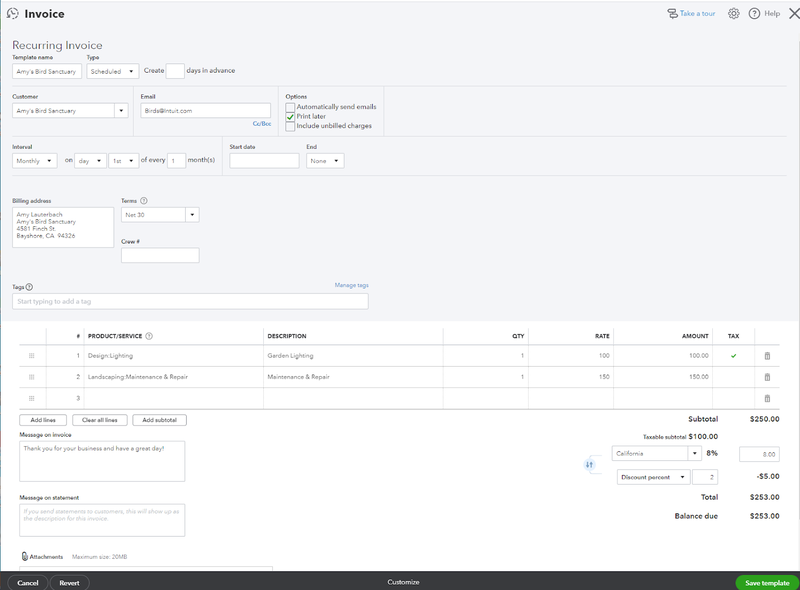Click the Maintenance & Repair description cell
800x590 pixels.
pyautogui.click(x=353, y=377)
